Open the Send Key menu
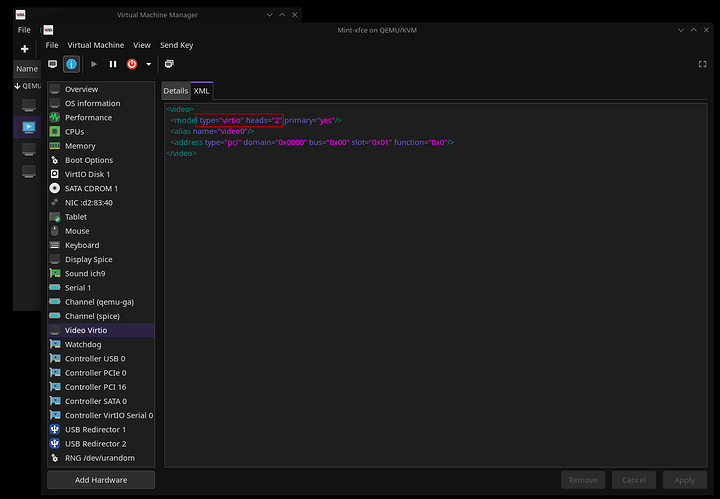Screen dimensions: 720x499 177,45
